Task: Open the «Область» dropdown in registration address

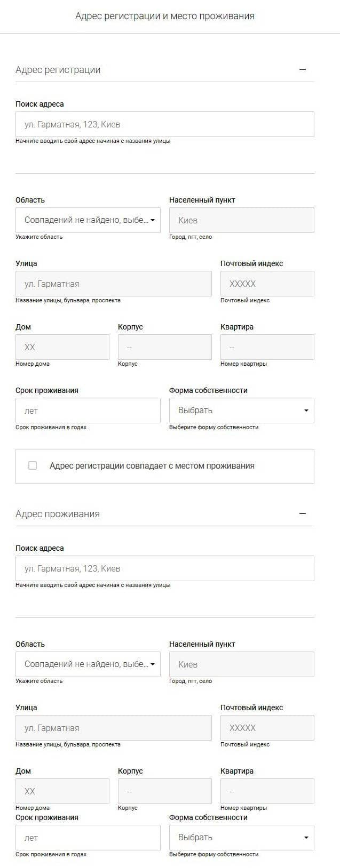Action: [88, 220]
